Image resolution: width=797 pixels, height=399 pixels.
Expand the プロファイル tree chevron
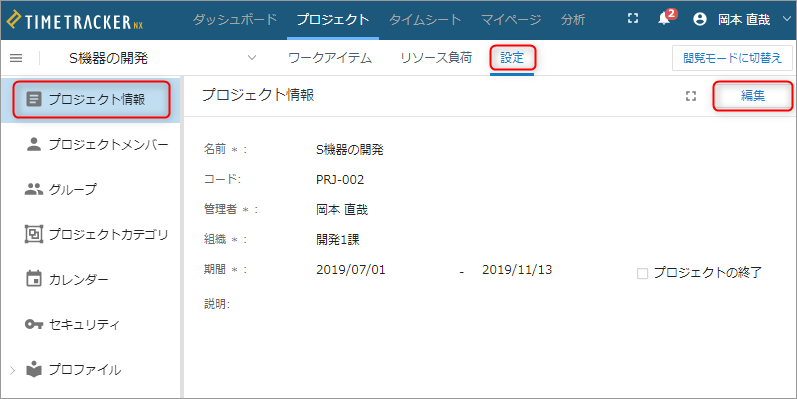(13, 370)
